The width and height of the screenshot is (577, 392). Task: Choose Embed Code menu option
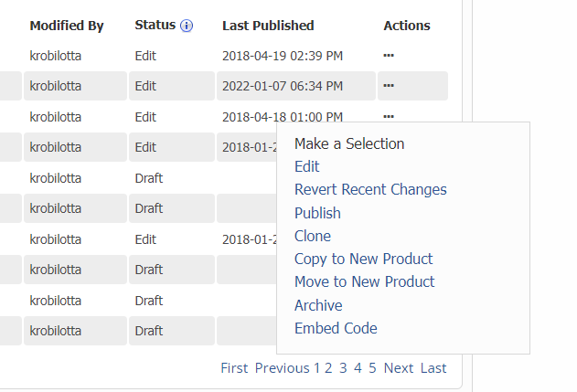point(336,328)
